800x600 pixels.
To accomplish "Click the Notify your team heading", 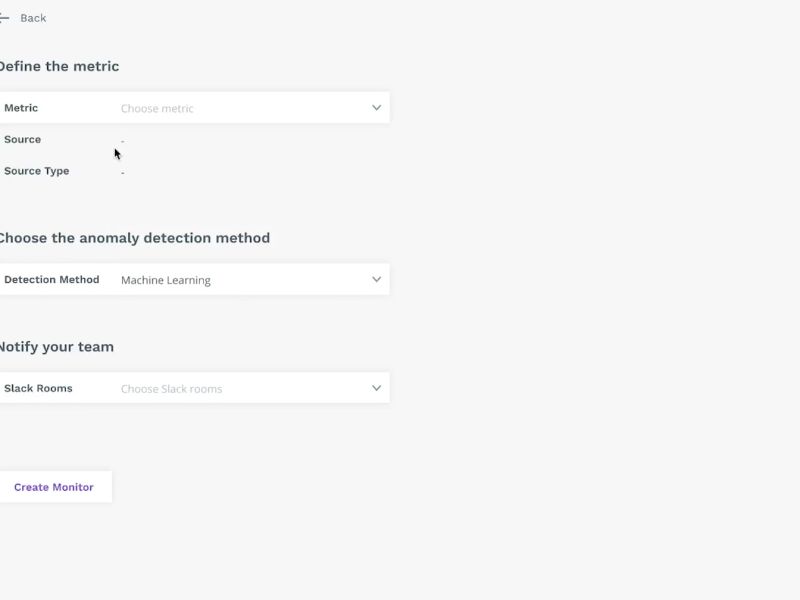I will pyautogui.click(x=57, y=347).
